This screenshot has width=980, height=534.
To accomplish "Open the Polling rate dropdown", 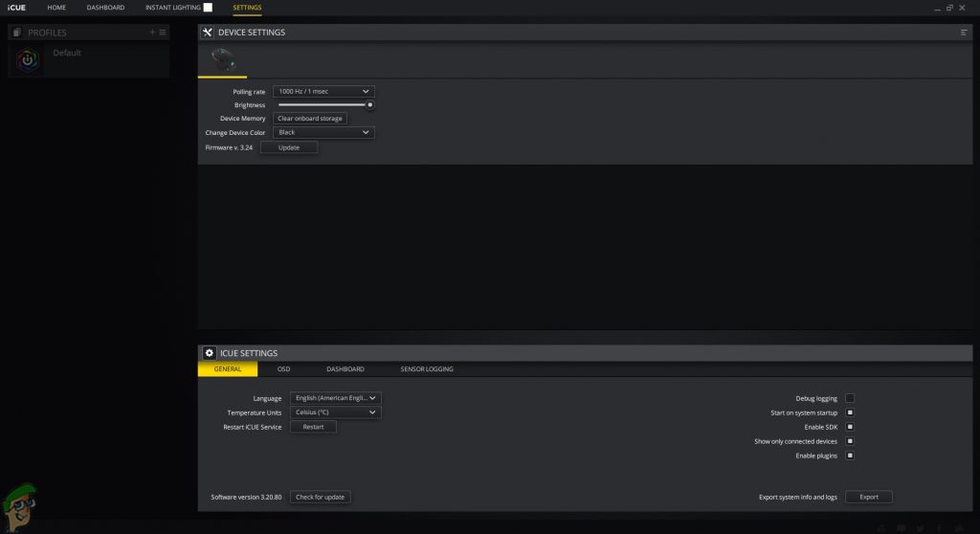I will [323, 91].
